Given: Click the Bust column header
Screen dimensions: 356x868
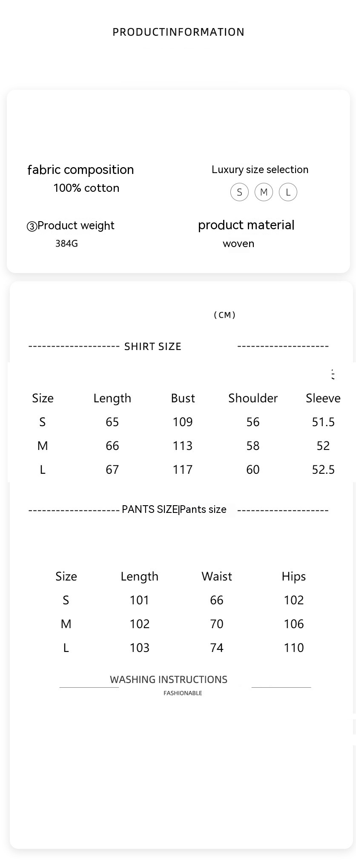Looking at the screenshot, I should pyautogui.click(x=183, y=398).
